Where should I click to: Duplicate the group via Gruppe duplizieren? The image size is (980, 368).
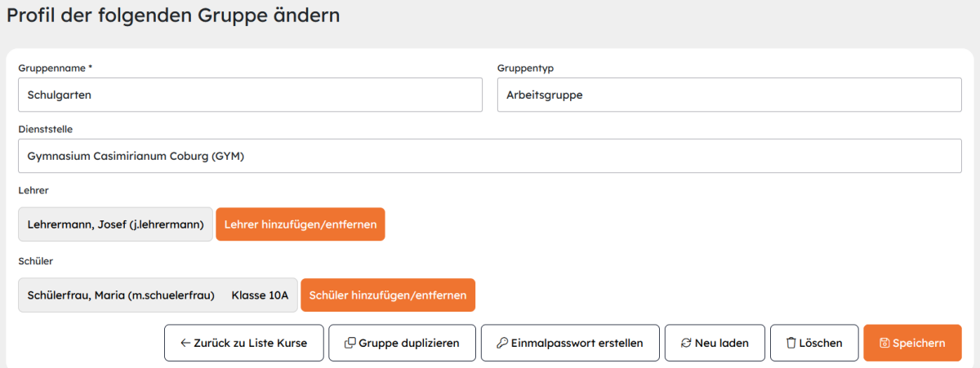pos(402,343)
